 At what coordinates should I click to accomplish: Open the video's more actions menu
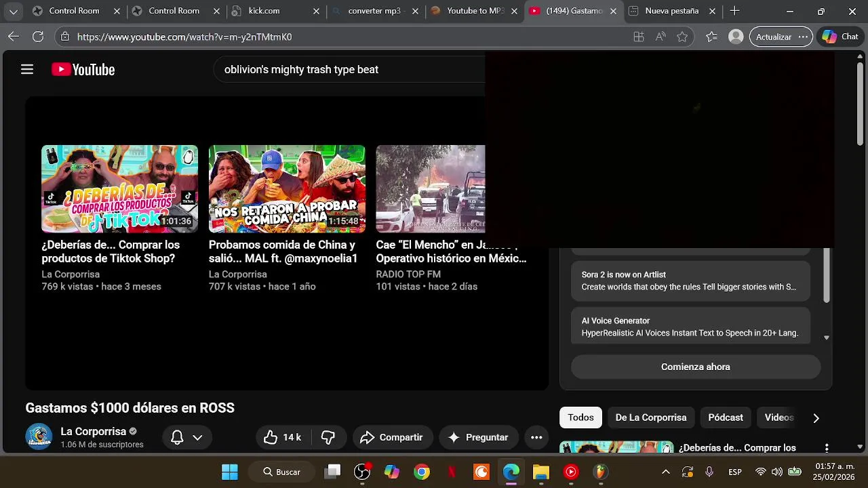coord(536,437)
